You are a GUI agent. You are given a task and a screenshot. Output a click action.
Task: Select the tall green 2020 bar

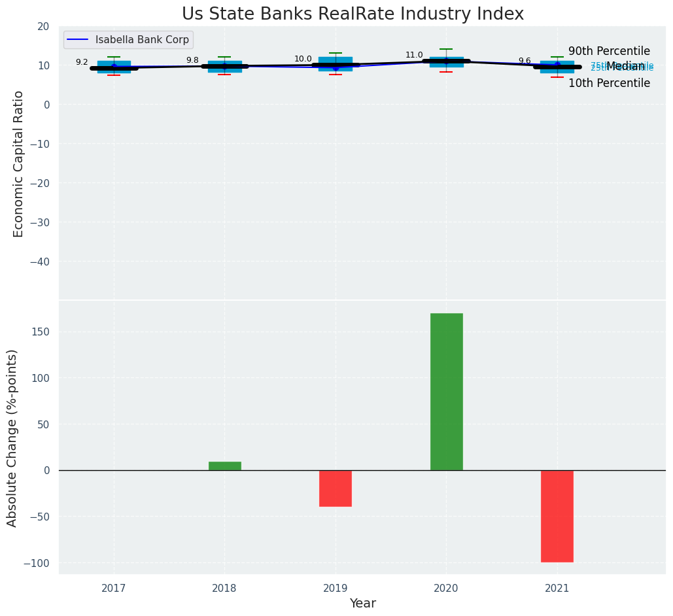click(446, 391)
